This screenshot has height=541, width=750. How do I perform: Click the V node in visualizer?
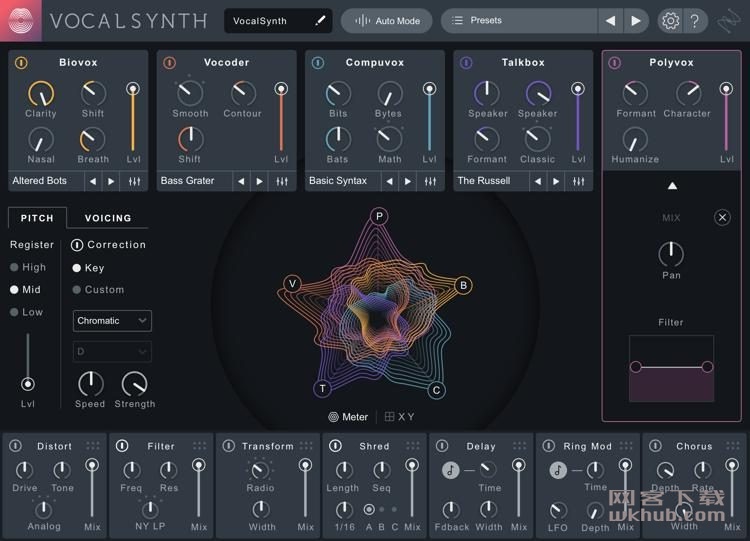(292, 284)
